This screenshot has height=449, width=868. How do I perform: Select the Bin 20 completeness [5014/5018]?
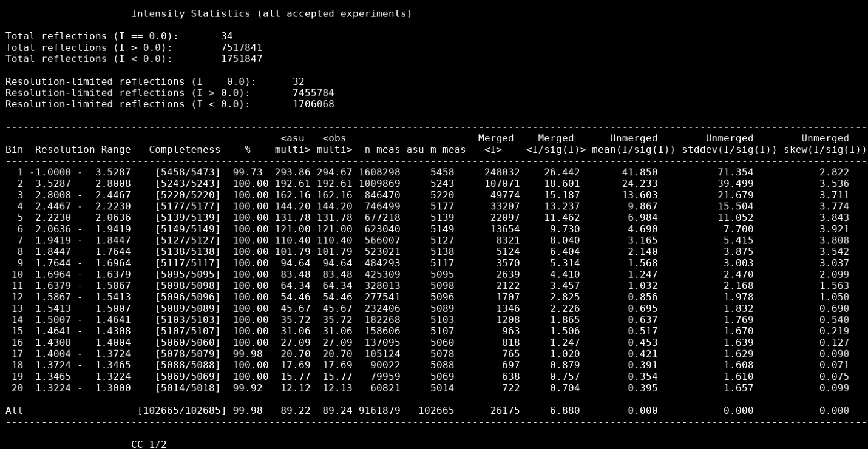(188, 388)
